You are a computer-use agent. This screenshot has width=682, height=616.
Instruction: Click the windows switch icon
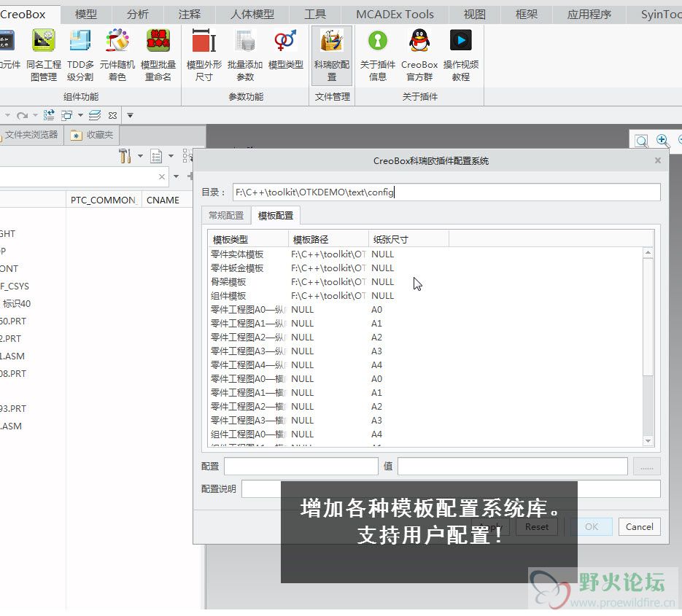67,115
